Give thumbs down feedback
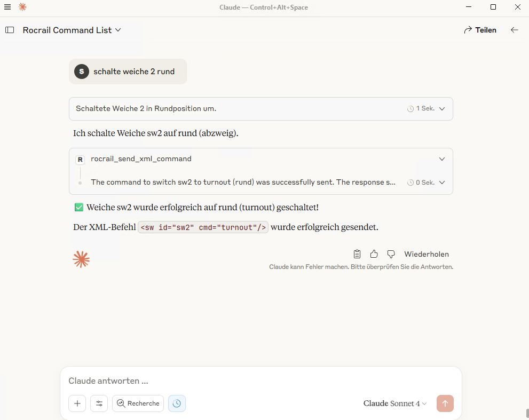Screen dimensions: 529x420 (x=391, y=254)
